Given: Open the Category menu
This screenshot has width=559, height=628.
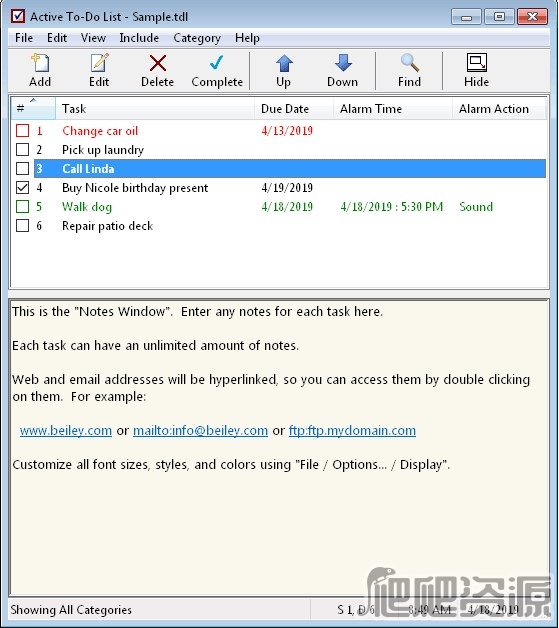Looking at the screenshot, I should pyautogui.click(x=197, y=38).
